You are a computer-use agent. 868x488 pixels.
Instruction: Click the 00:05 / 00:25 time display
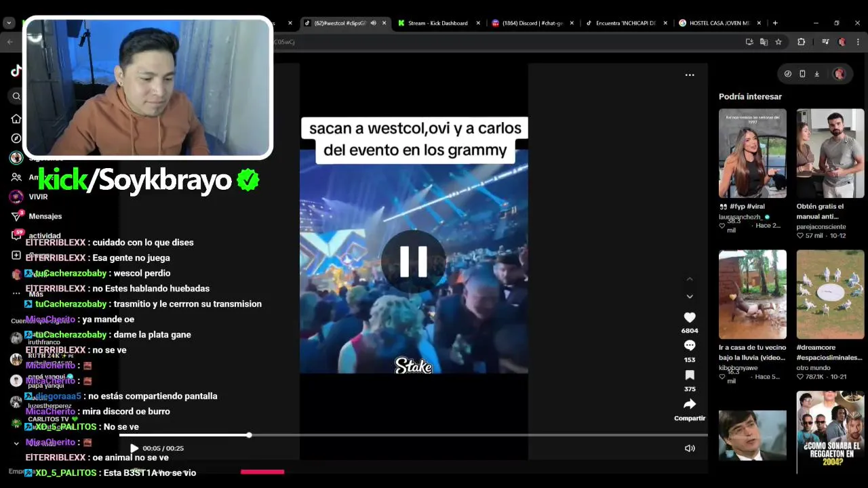click(163, 448)
